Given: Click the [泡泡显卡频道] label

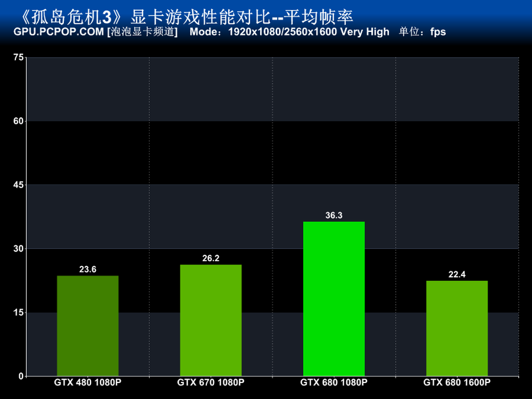Looking at the screenshot, I should point(143,32).
